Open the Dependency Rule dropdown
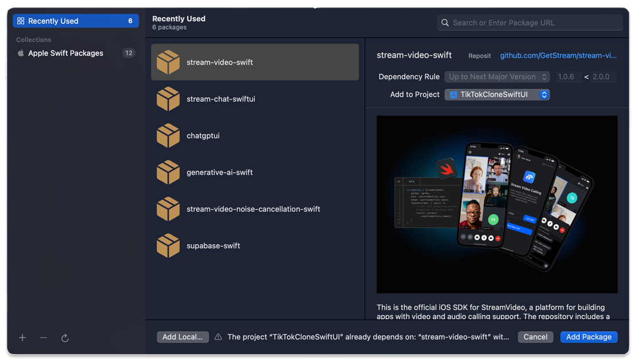This screenshot has width=636, height=364. [497, 76]
